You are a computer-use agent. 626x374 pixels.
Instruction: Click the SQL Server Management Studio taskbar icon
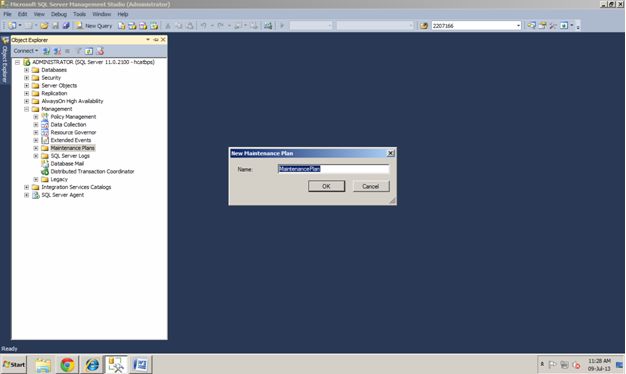(116, 364)
